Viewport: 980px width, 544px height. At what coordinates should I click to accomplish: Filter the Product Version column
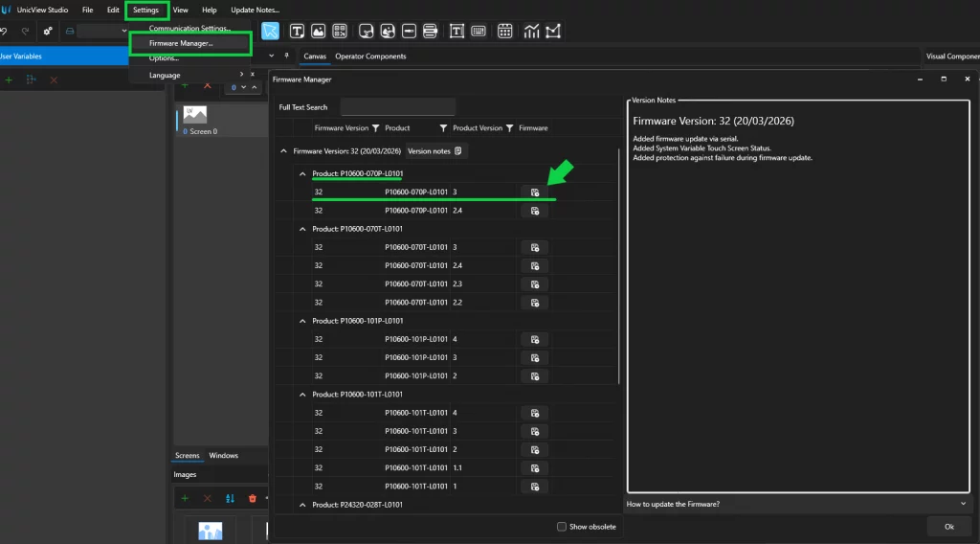[x=510, y=128]
